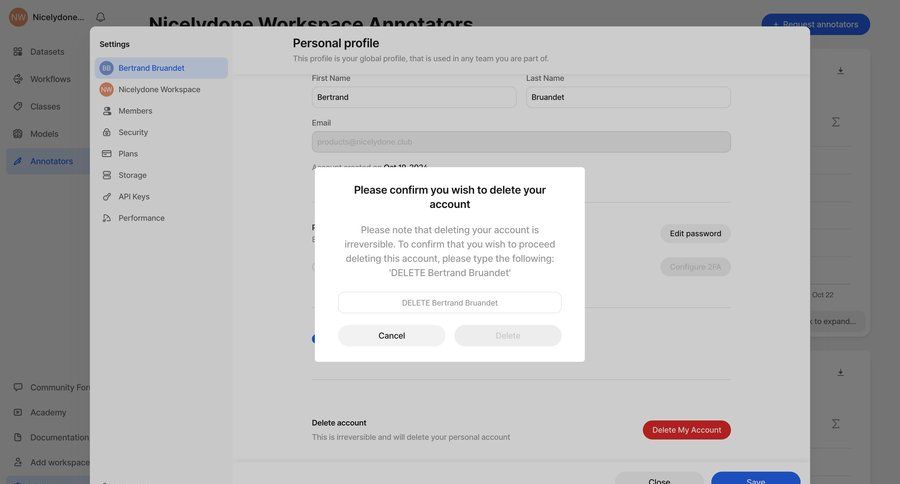Viewport: 900px width, 484px height.
Task: Click the NW avatar beside Nicelydone Workspace in settings
Action: click(x=106, y=90)
